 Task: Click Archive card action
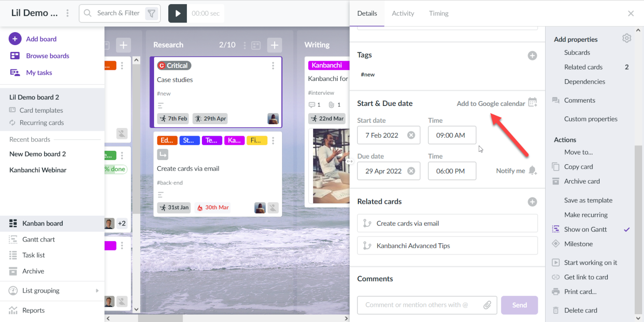point(582,181)
